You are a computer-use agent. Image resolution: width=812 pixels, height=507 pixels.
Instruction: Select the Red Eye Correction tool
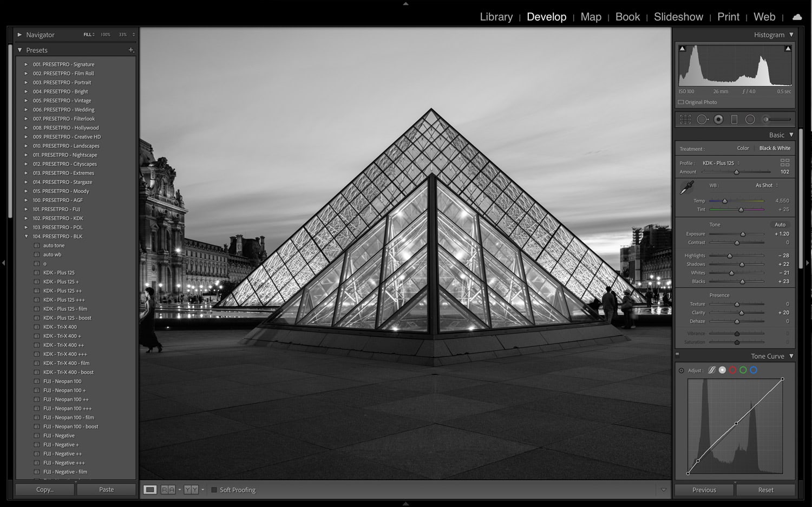point(718,120)
